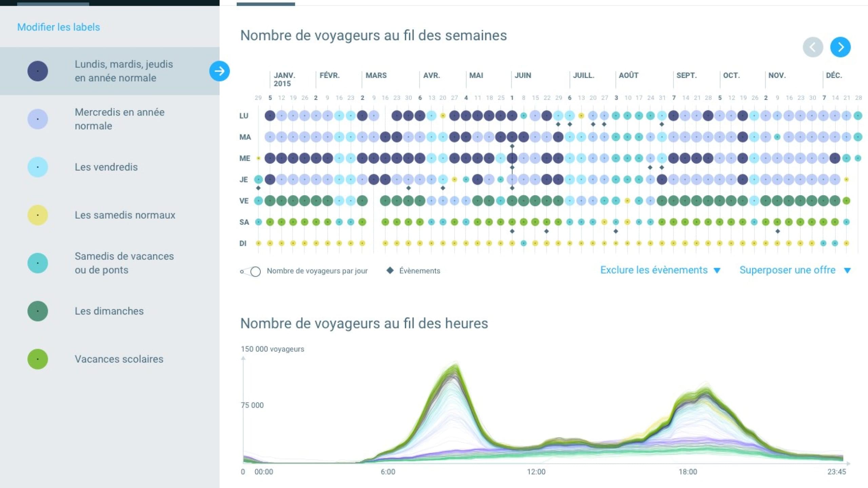Click the OCT. month header
This screenshot has width=868, height=488.
731,75
